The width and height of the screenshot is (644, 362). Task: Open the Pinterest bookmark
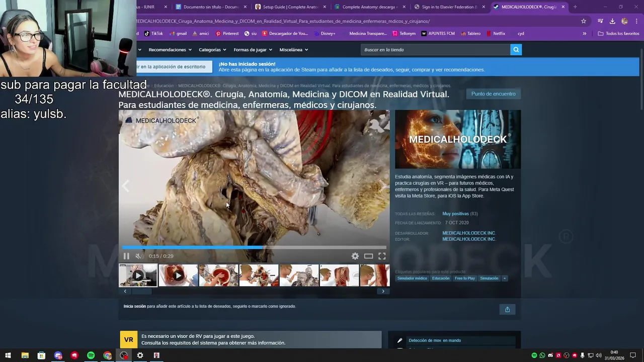pyautogui.click(x=227, y=34)
